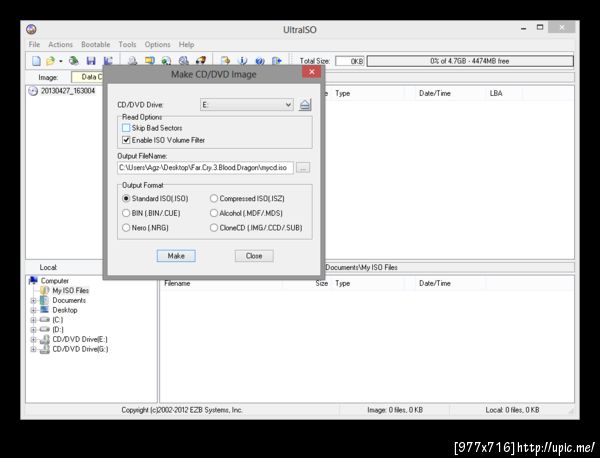Open the CD/DVD Drive E: dropdown
Viewport: 600px width, 458px height.
[x=246, y=104]
